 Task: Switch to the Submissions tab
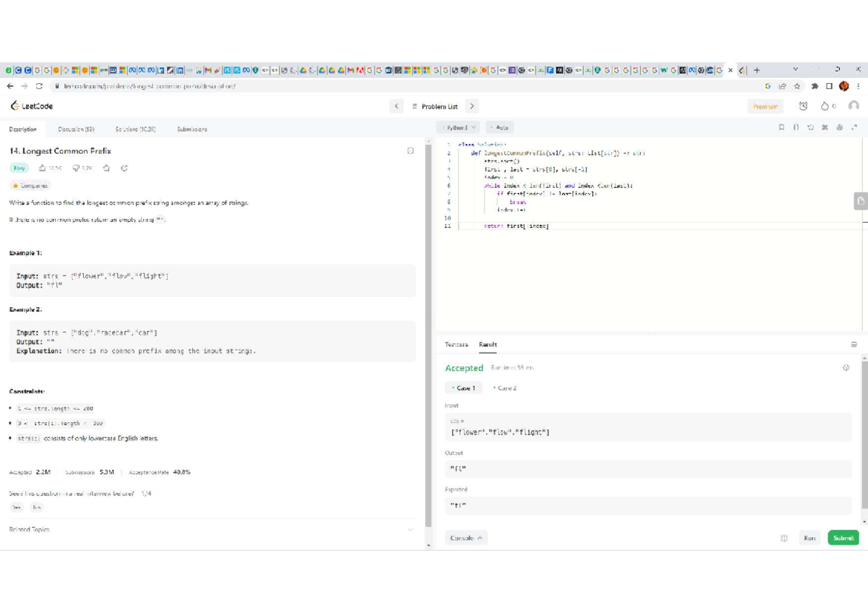(x=192, y=129)
